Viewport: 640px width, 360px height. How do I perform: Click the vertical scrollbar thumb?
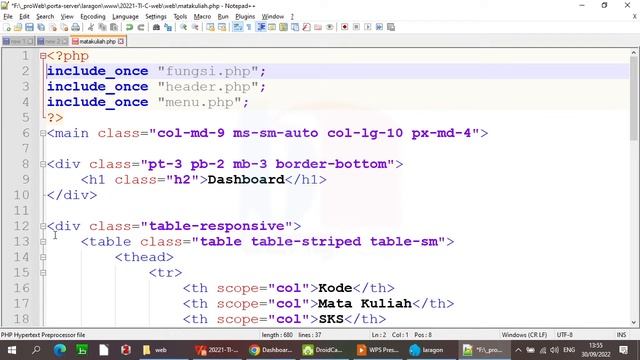pyautogui.click(x=633, y=98)
